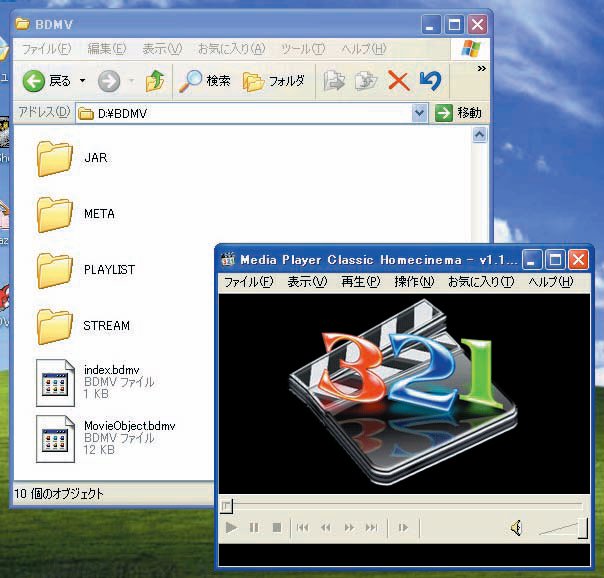Click the "10 個のオブジェクト" status bar text

pos(59,494)
